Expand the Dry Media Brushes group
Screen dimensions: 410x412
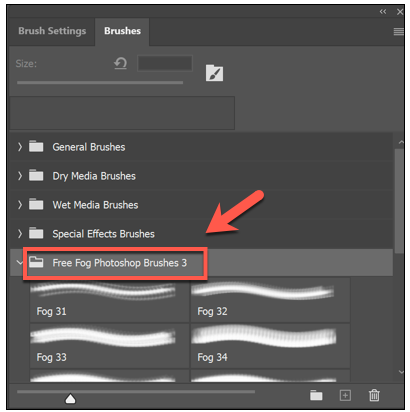click(20, 176)
